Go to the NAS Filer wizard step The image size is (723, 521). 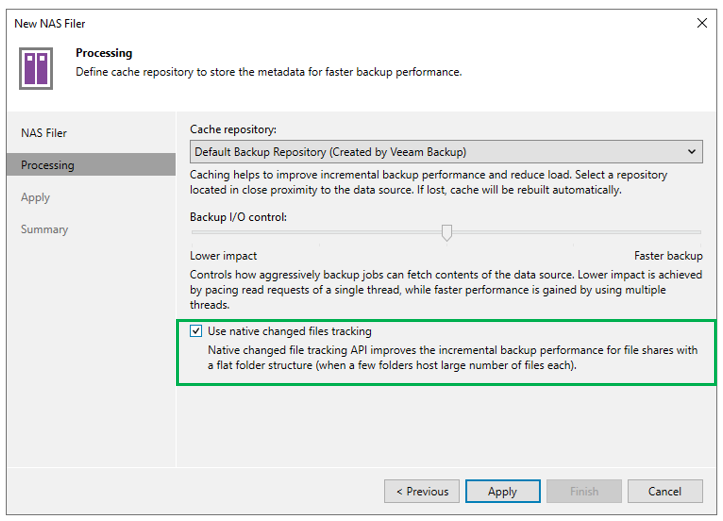point(44,133)
